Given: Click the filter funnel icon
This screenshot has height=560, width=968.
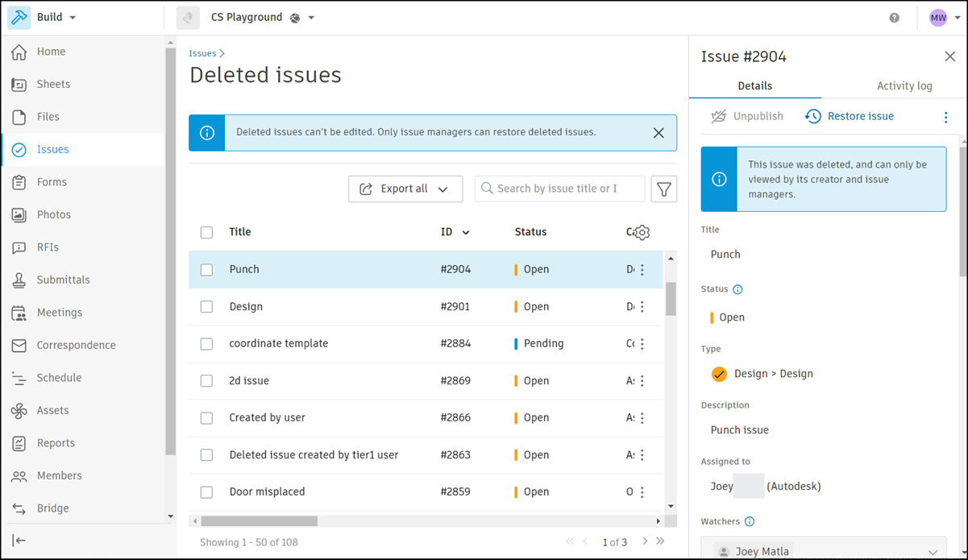Looking at the screenshot, I should point(663,189).
